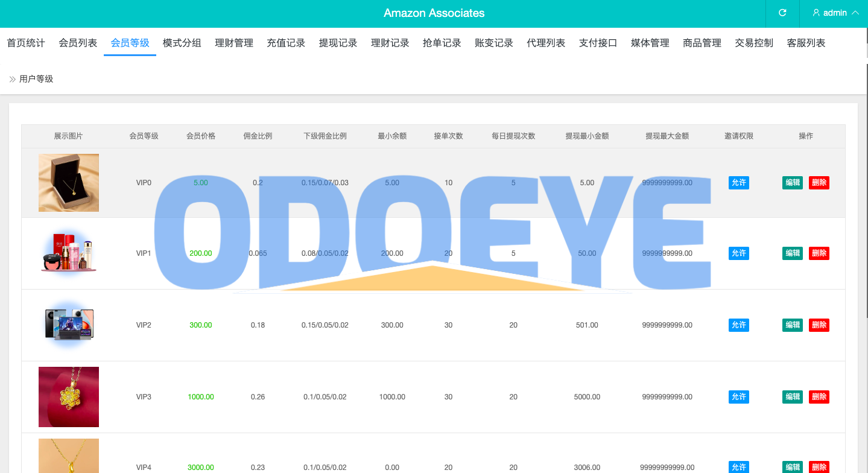
Task: Switch to the 会员列表 tab
Action: [78, 43]
